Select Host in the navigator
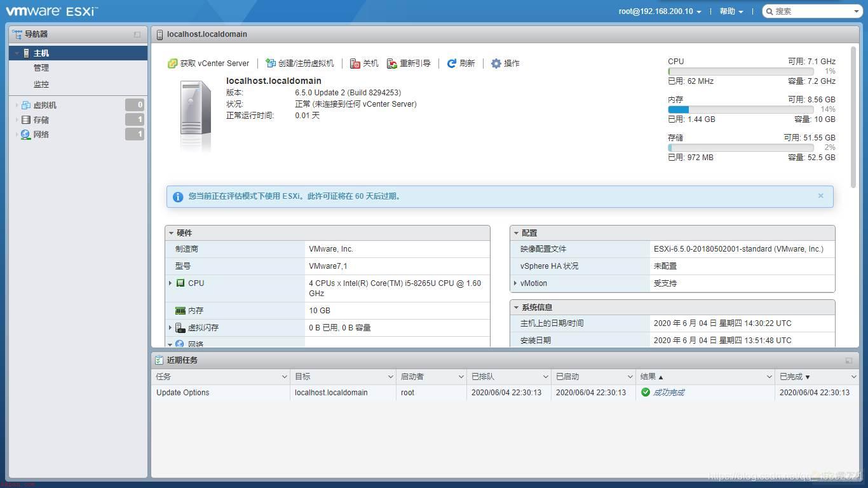Image resolution: width=868 pixels, height=488 pixels. tap(78, 53)
